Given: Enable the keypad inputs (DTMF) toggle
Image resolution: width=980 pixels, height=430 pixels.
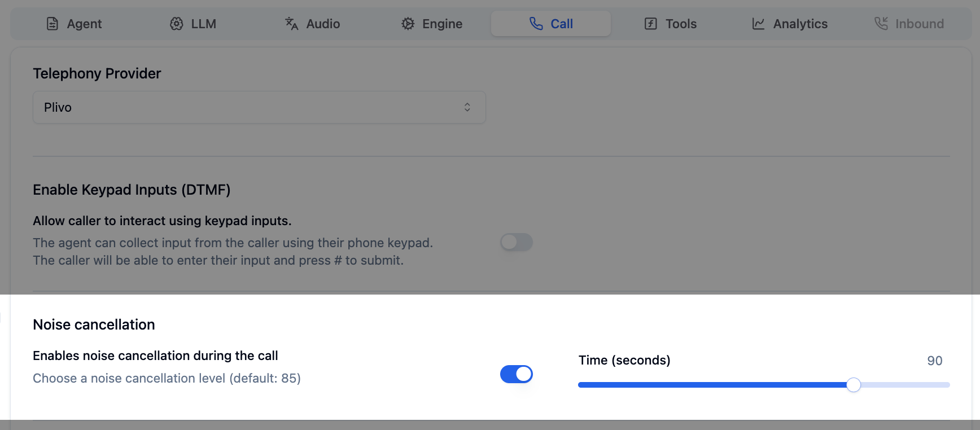Looking at the screenshot, I should click(516, 242).
